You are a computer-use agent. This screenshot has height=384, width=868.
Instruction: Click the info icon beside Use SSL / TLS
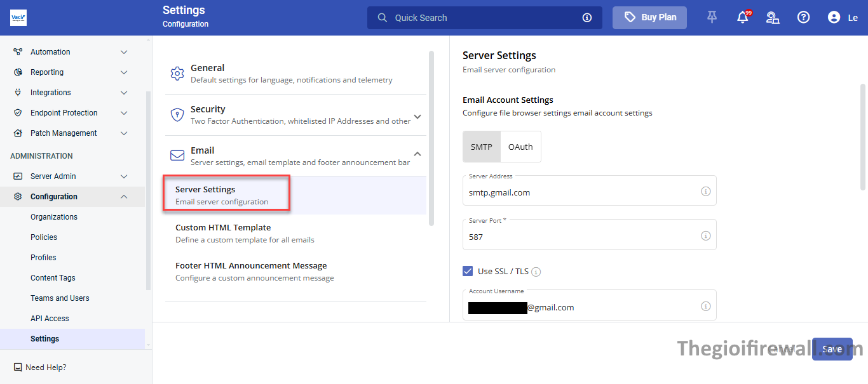tap(536, 272)
